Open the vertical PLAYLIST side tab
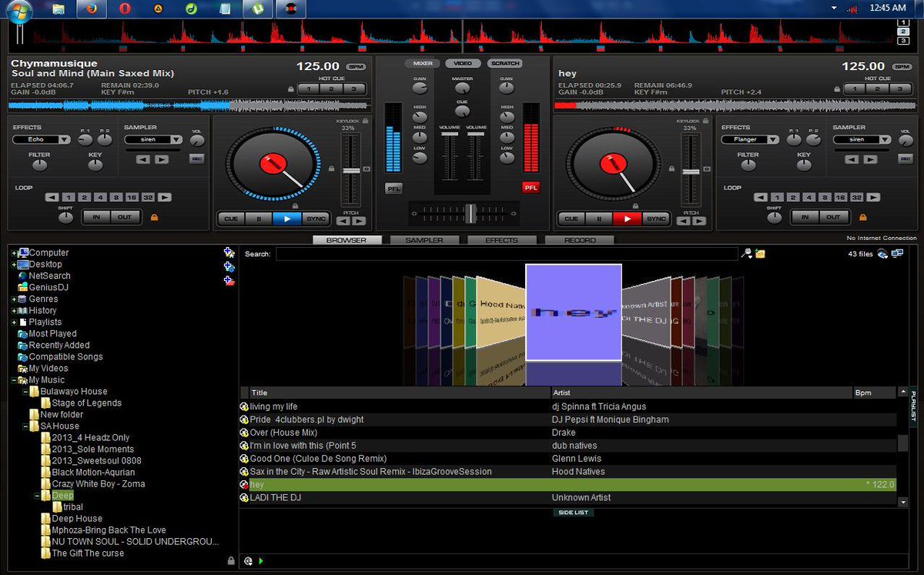This screenshot has width=924, height=575. (x=913, y=408)
